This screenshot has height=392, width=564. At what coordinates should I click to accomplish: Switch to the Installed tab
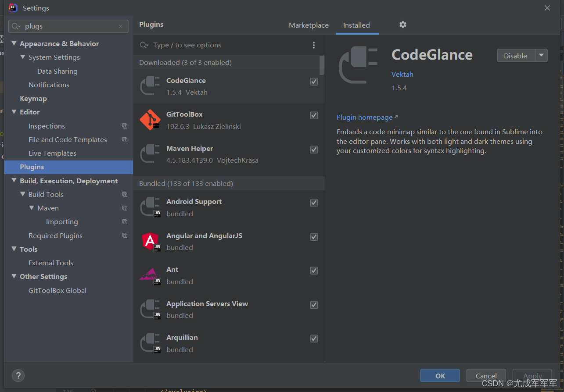356,25
